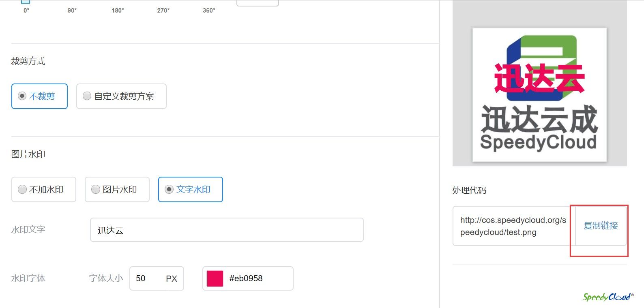Viewport: 644px width, 308px height.
Task: Click the 复制链接 button
Action: (601, 226)
